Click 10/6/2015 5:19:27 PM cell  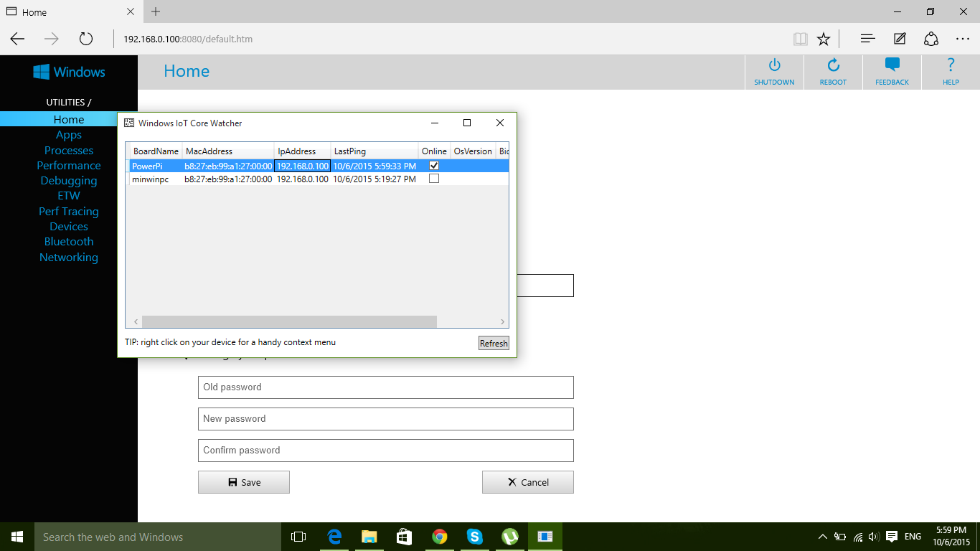click(x=374, y=179)
